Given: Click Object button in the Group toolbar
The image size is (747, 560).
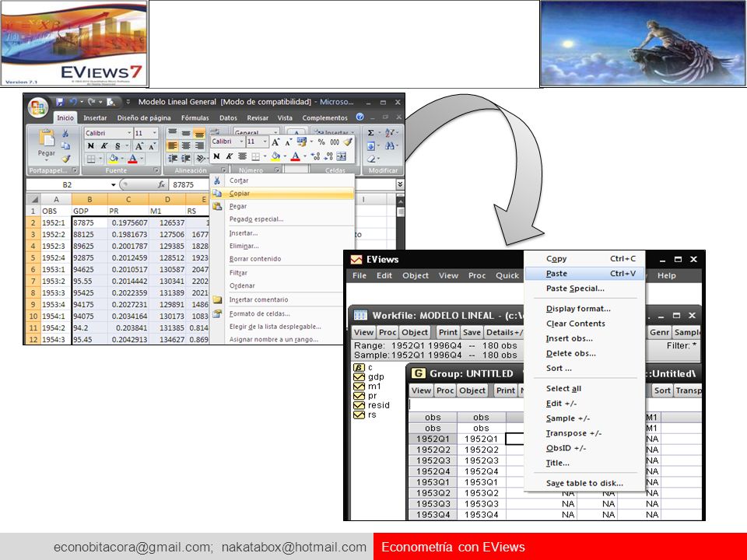Looking at the screenshot, I should (472, 390).
